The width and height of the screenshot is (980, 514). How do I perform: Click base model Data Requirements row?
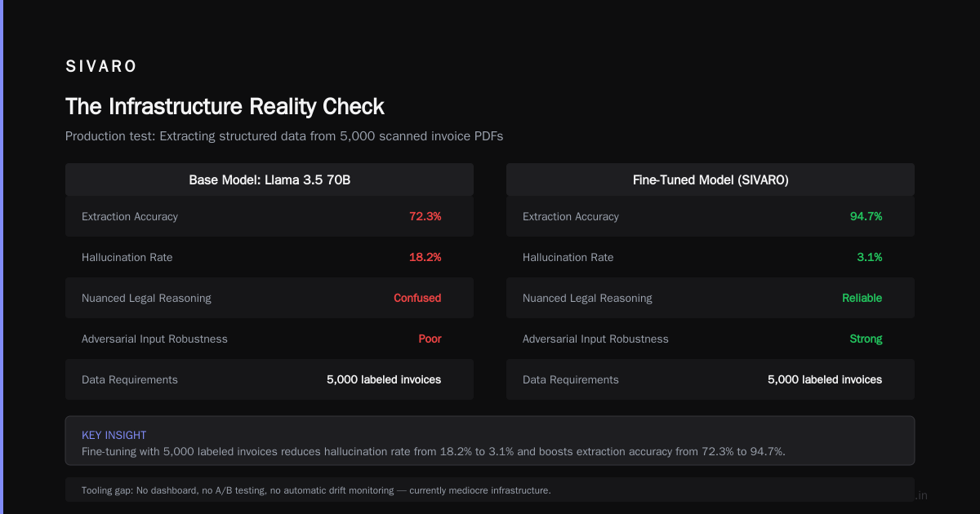(x=269, y=379)
